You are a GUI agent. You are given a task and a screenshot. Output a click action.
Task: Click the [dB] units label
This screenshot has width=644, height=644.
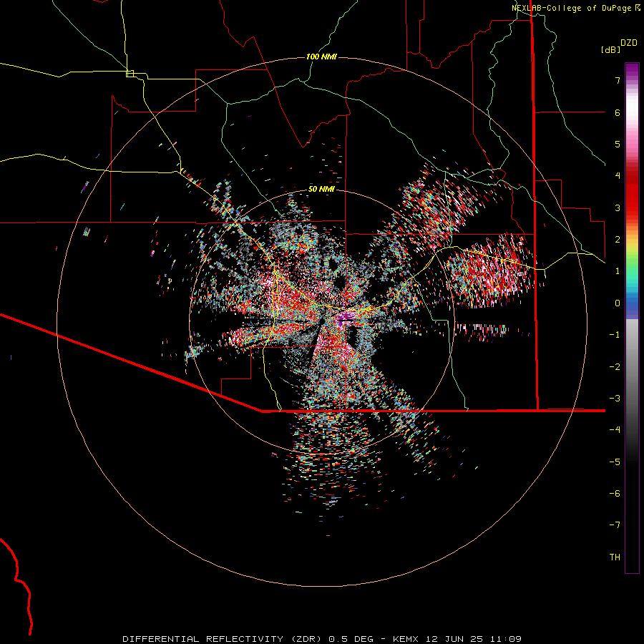[611, 50]
